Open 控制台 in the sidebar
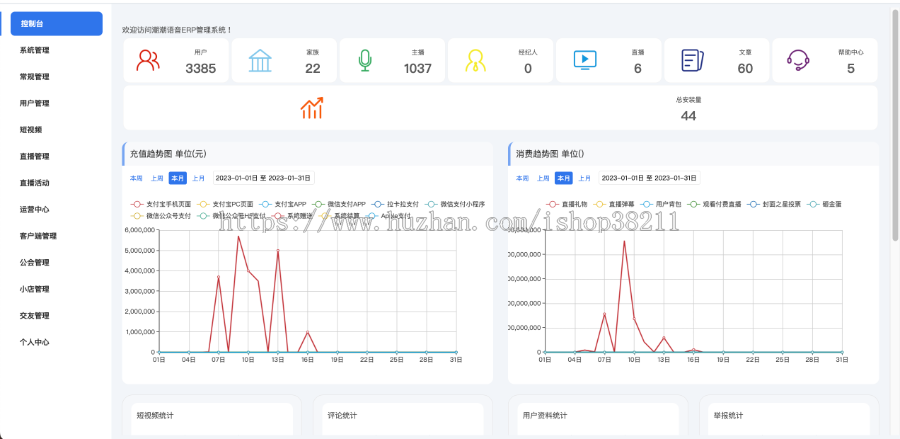The image size is (900, 439). coord(57,24)
